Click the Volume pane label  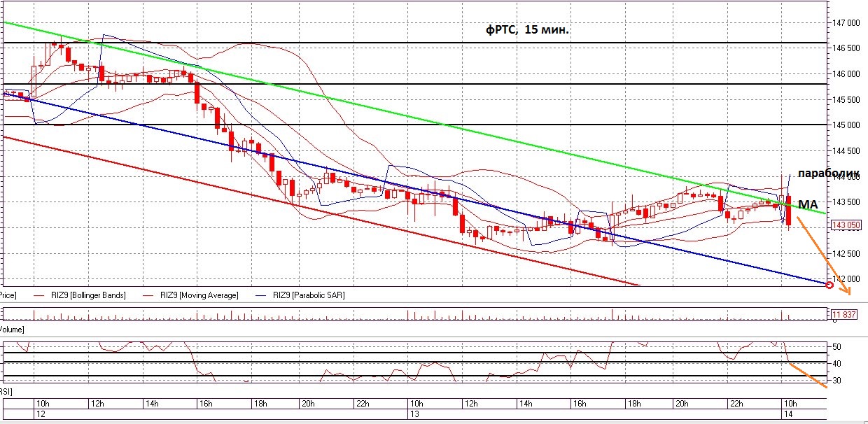coord(12,328)
